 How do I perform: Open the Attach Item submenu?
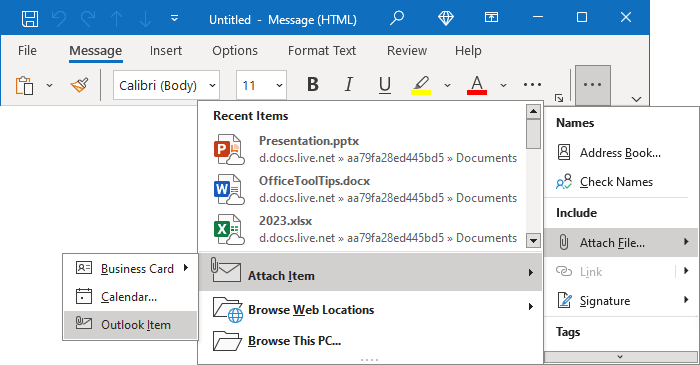370,272
